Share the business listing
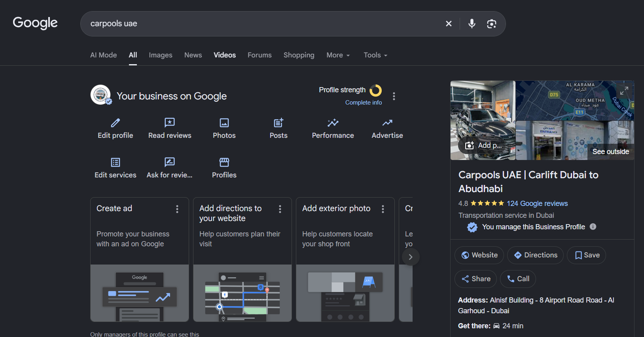This screenshot has width=644, height=337. click(x=475, y=279)
